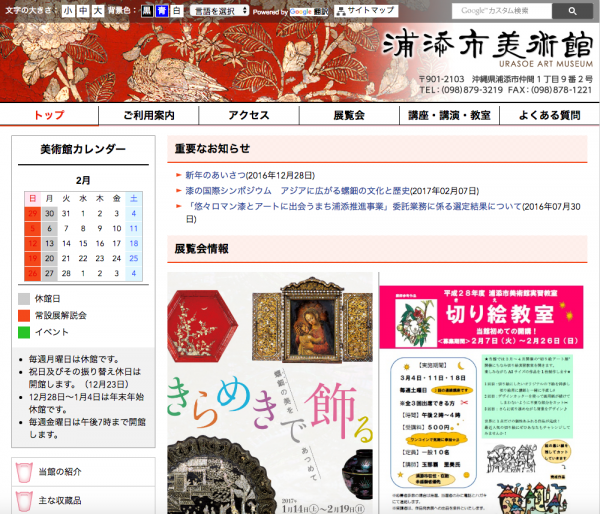Select calendar date 14 Tuesday

pyautogui.click(x=66, y=243)
